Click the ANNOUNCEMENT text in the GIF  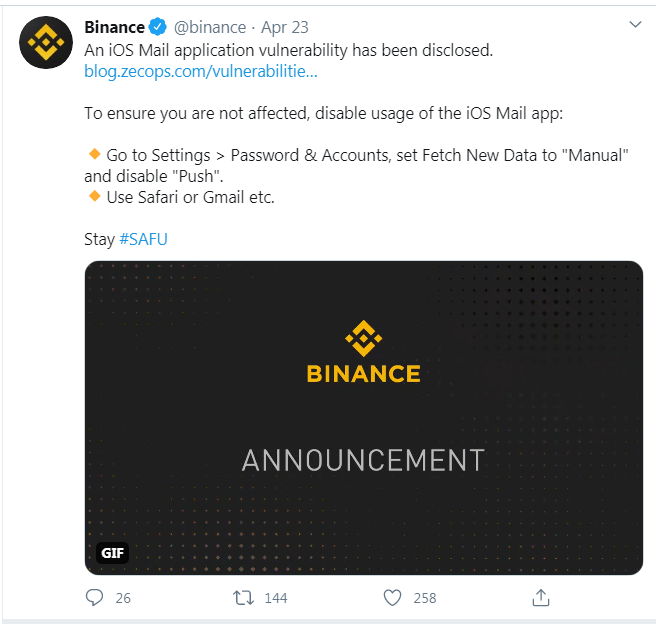[363, 460]
